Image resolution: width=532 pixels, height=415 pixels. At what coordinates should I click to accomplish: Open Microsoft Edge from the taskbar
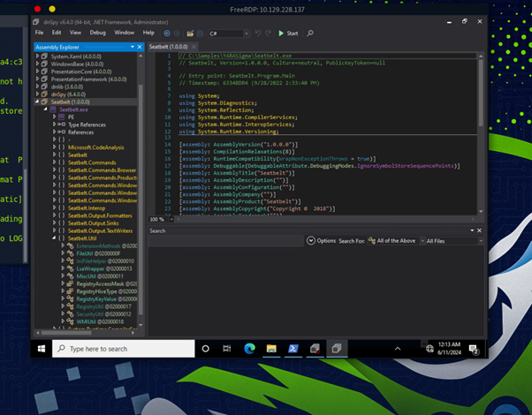(250, 349)
